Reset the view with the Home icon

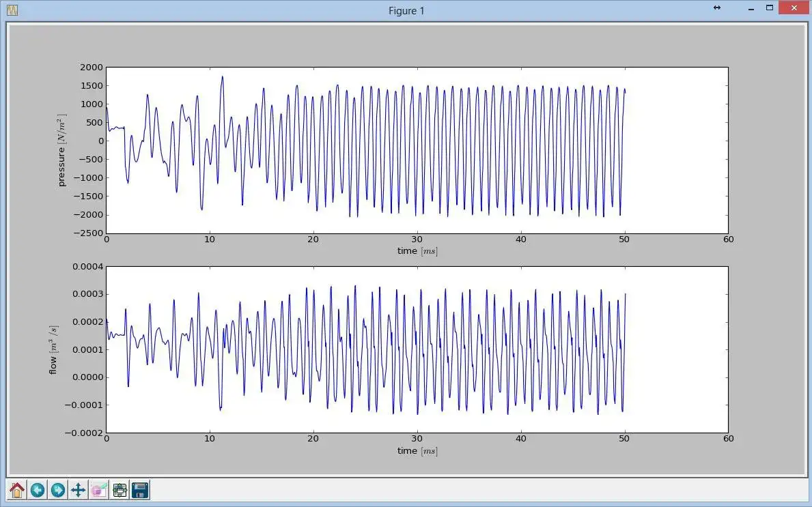16,489
